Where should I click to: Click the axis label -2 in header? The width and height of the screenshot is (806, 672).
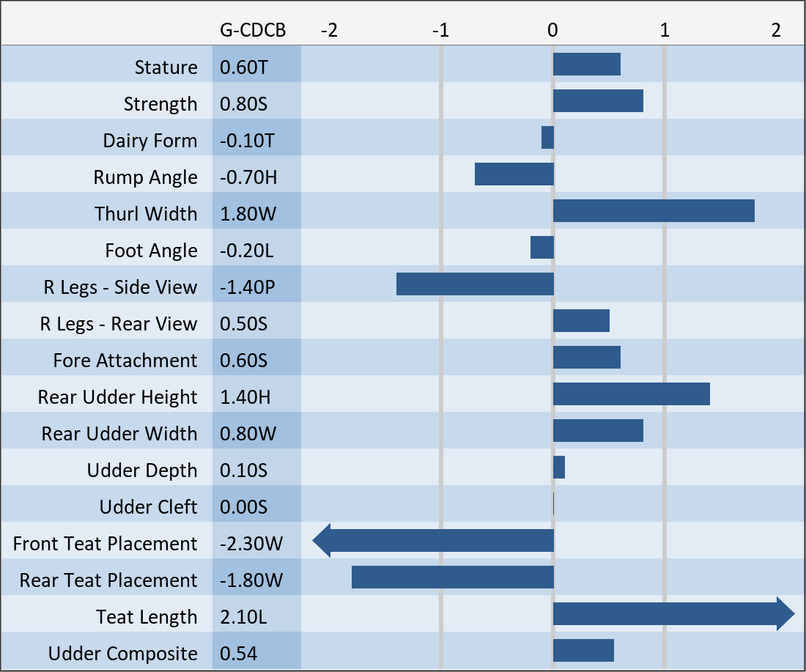point(329,30)
